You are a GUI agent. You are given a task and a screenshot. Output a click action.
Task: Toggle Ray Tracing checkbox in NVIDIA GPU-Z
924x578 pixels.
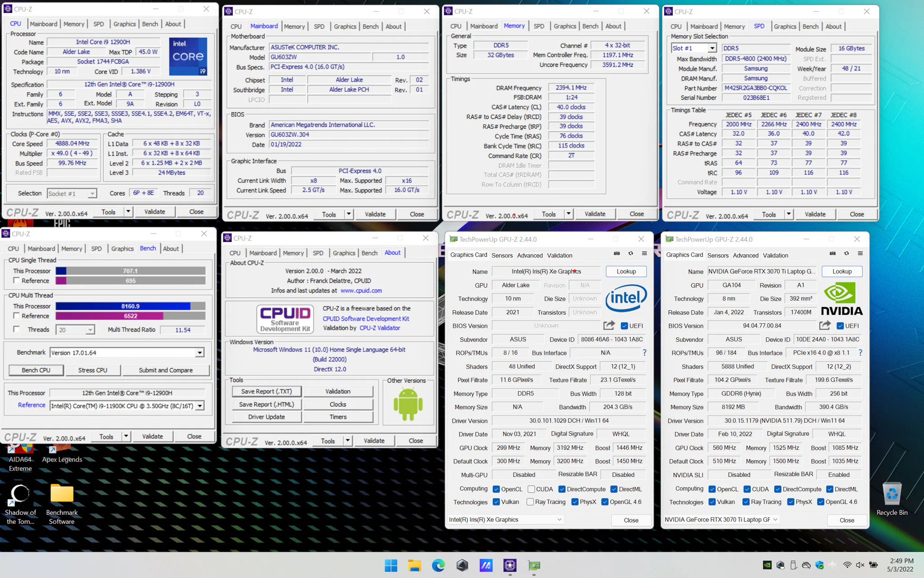click(746, 502)
